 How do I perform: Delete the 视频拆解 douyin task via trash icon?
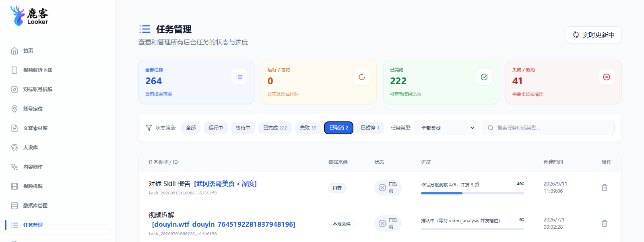[605, 223]
